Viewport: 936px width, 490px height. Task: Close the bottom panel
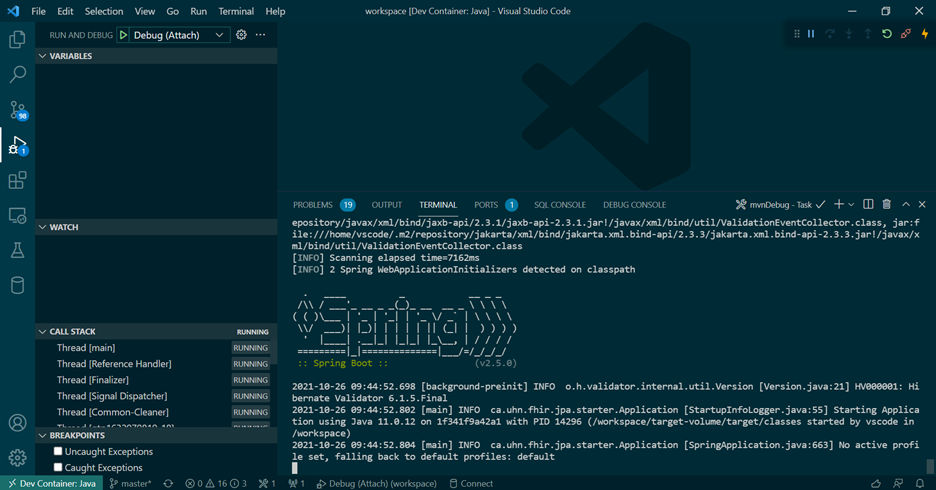pos(922,204)
